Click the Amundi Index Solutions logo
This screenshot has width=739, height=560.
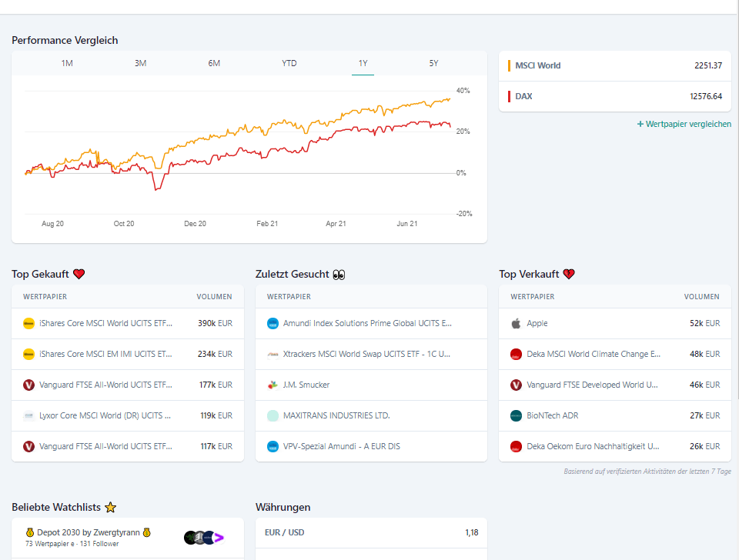click(273, 324)
